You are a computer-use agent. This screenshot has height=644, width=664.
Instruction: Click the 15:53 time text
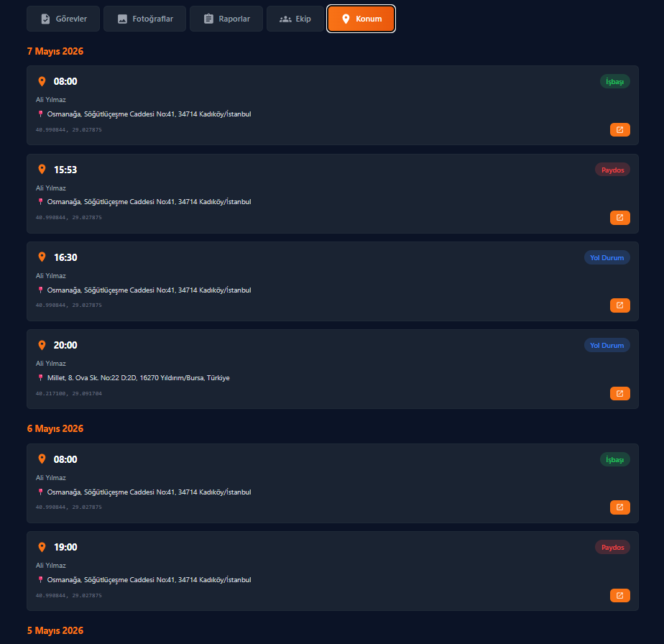(65, 170)
